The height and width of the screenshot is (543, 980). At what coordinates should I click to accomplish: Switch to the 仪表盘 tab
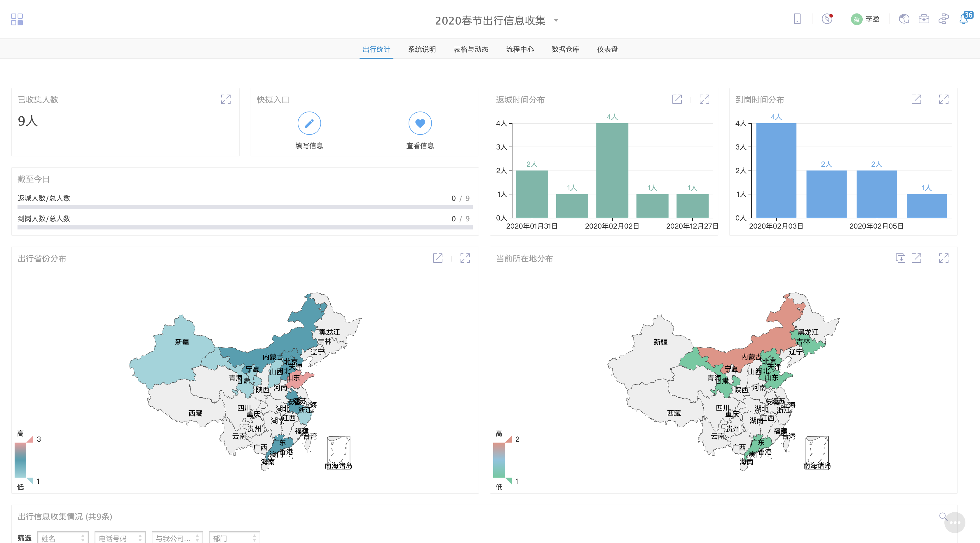click(x=607, y=49)
